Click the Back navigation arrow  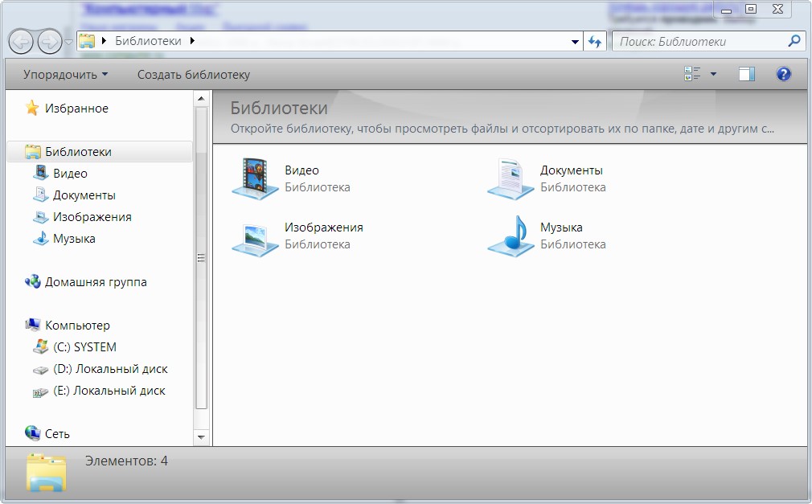[22, 42]
